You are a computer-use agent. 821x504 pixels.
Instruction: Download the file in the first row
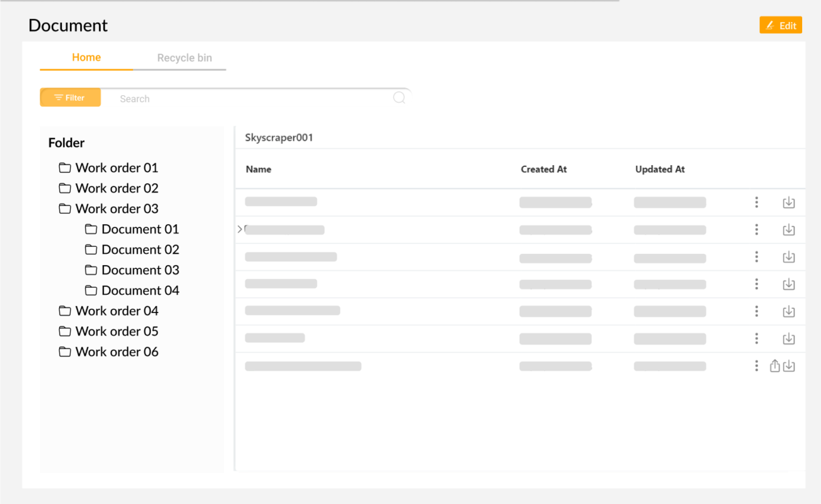coord(789,202)
